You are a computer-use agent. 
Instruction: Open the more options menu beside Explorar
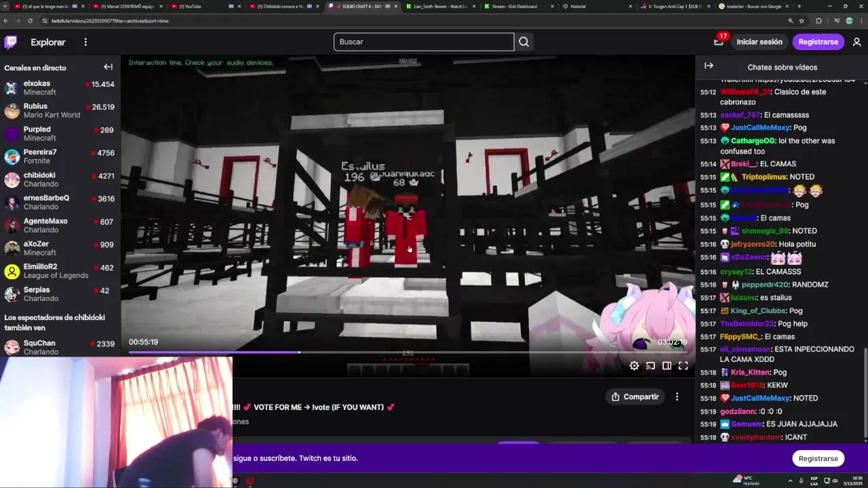85,42
